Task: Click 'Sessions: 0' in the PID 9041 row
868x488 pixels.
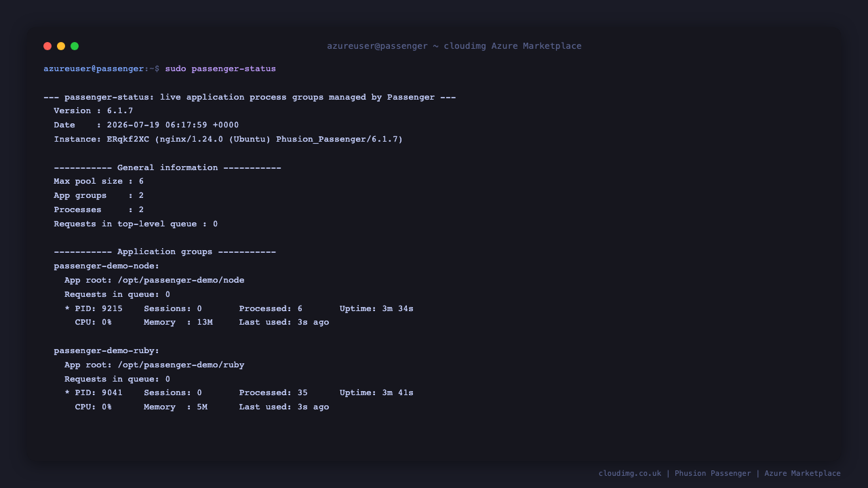Action: pyautogui.click(x=173, y=393)
